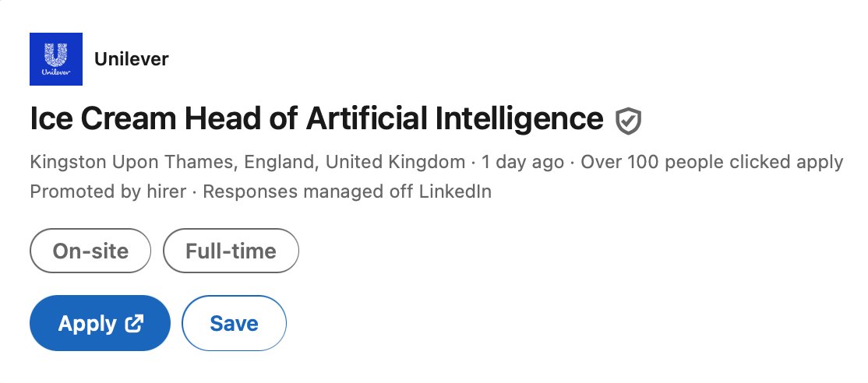Open the Ice Cream Head of Artificial Intelligence title
This screenshot has width=868, height=383.
point(316,118)
